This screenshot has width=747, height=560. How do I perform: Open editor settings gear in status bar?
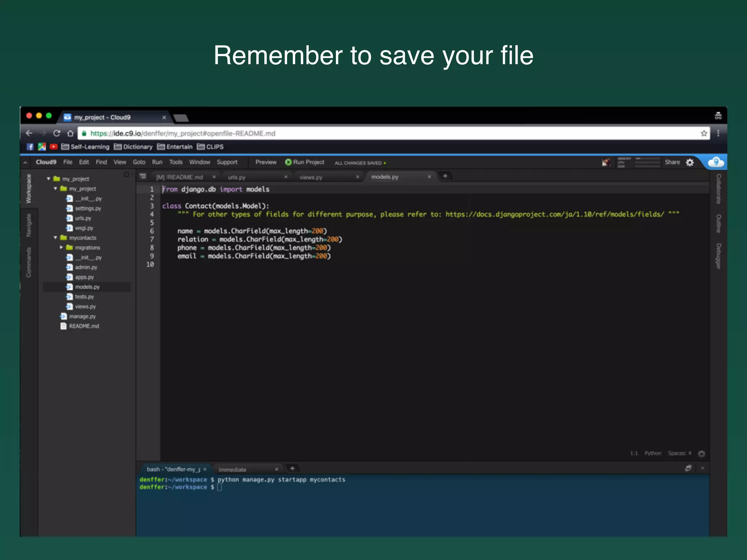click(x=701, y=454)
